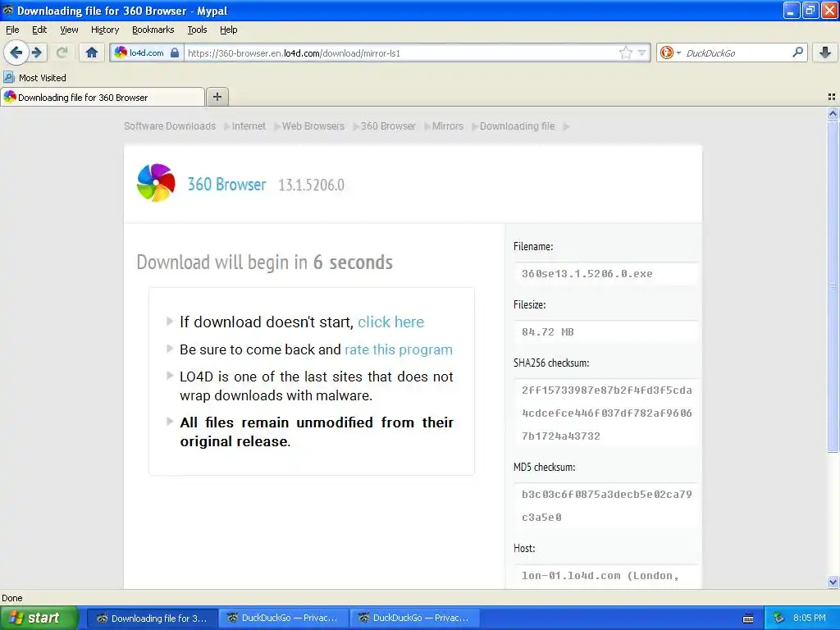Image resolution: width=840 pixels, height=630 pixels.
Task: Click the version number 13.1.5206.0
Action: click(311, 185)
